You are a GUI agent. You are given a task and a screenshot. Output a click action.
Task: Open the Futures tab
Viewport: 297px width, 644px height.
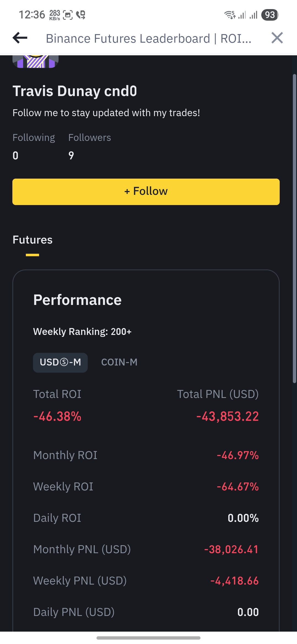[32, 240]
